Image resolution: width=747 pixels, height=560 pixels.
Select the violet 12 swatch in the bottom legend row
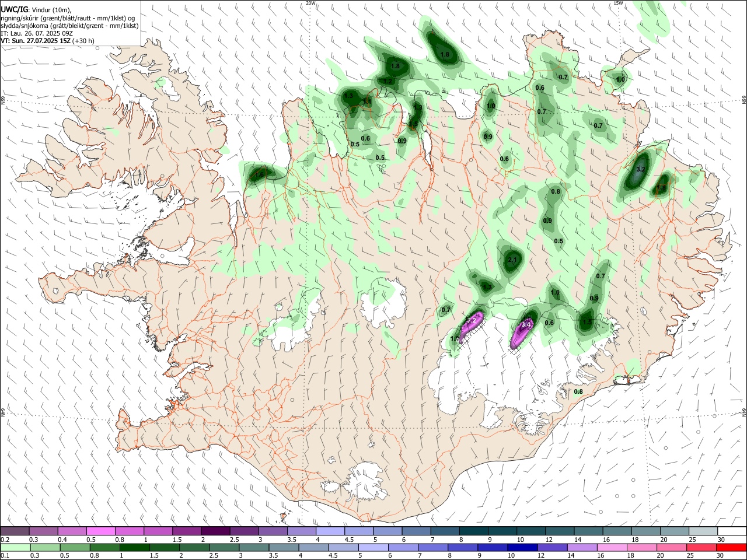tap(552, 548)
